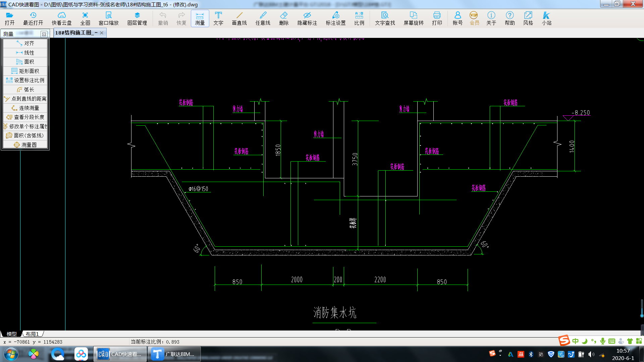
Task: Click the 3750 dimension text
Action: (x=355, y=159)
